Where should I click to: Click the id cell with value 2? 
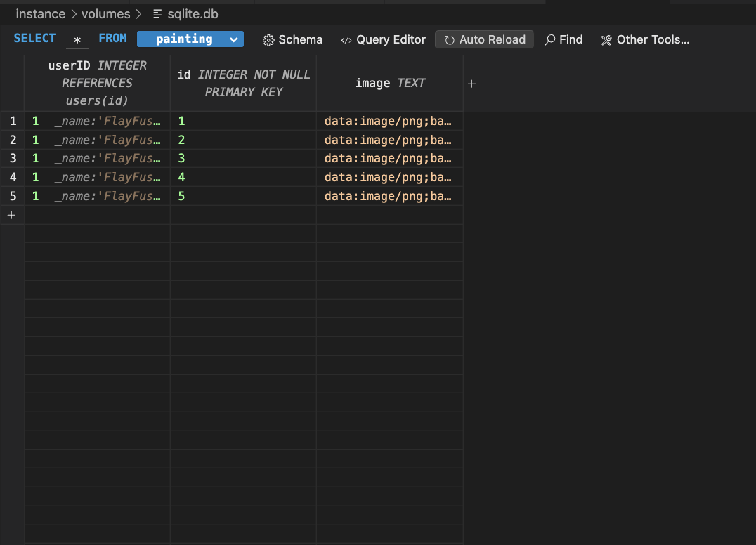point(244,140)
